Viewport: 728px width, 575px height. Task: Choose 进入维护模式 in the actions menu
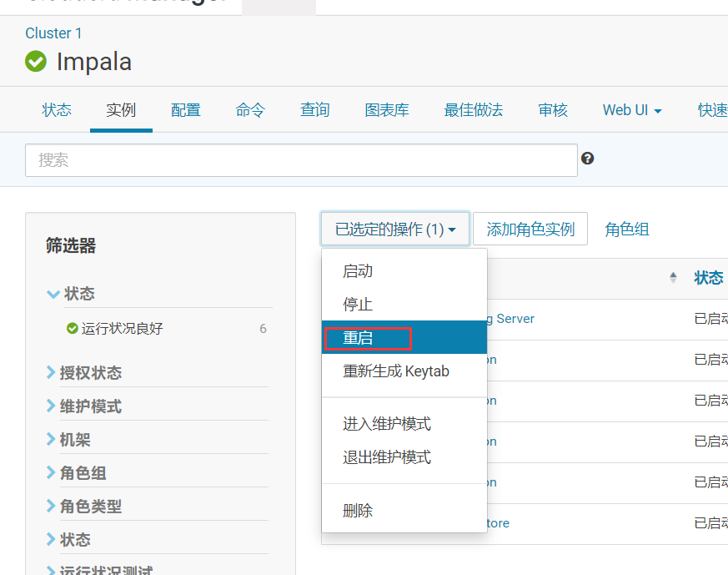point(389,424)
